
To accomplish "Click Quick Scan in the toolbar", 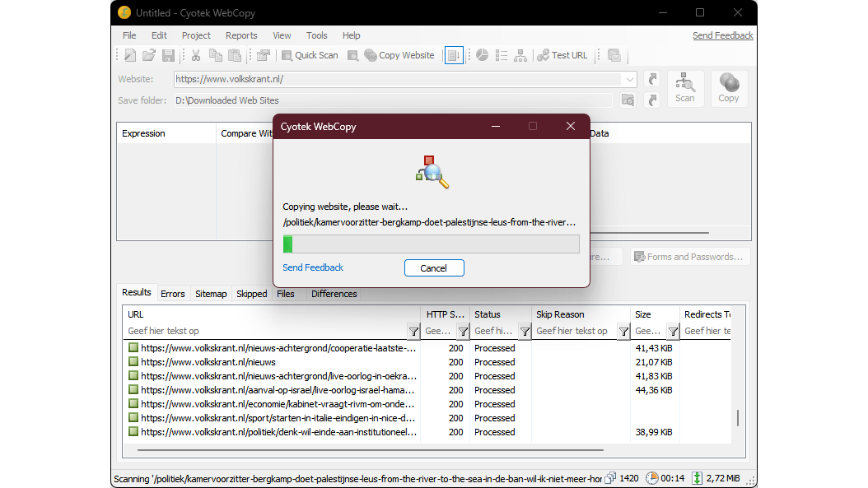I will pyautogui.click(x=310, y=55).
